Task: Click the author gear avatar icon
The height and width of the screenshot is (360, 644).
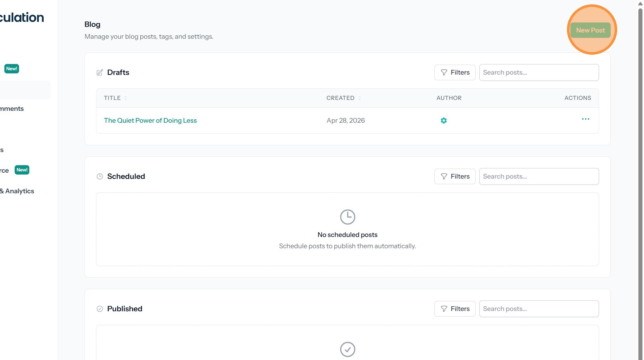Action: click(x=443, y=121)
